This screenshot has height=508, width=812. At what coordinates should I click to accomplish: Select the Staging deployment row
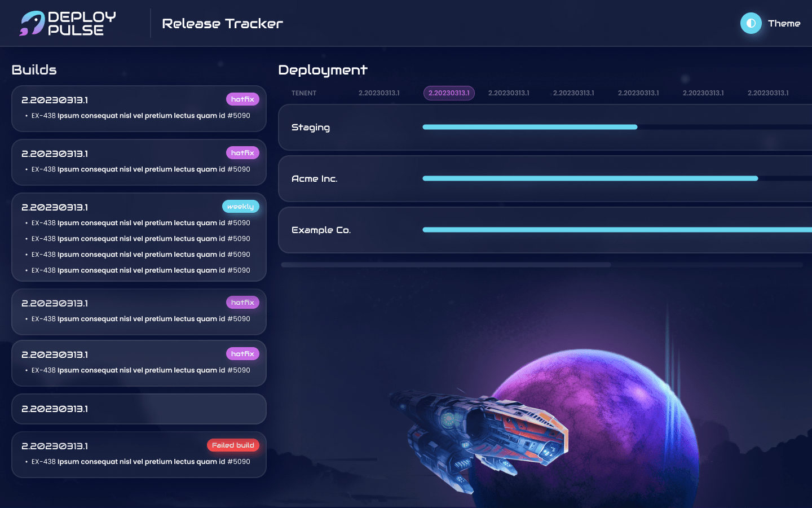click(311, 128)
